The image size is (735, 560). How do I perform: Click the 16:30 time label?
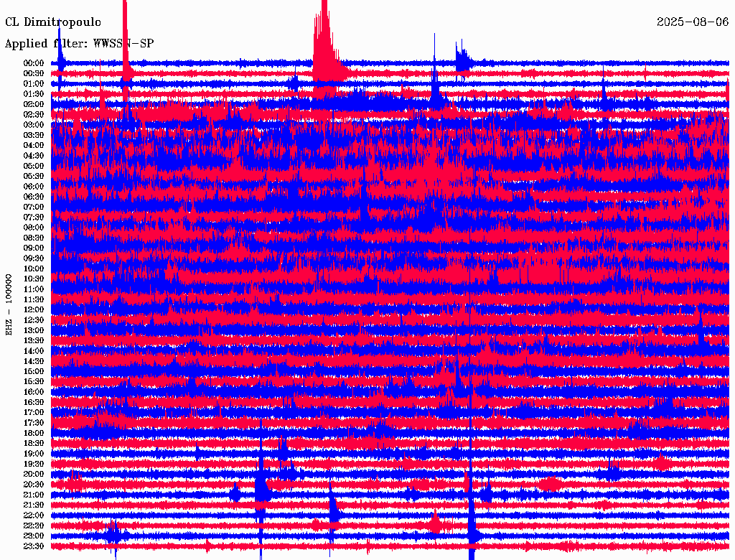click(34, 402)
